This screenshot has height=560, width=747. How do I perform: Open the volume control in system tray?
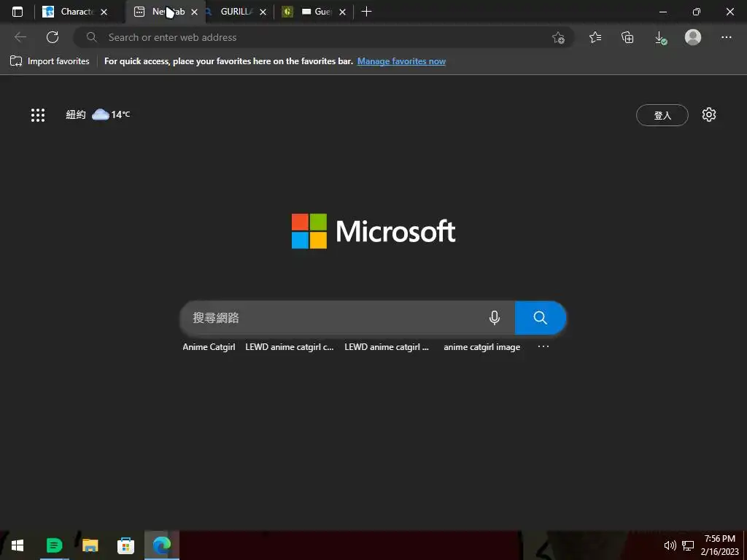tap(670, 545)
